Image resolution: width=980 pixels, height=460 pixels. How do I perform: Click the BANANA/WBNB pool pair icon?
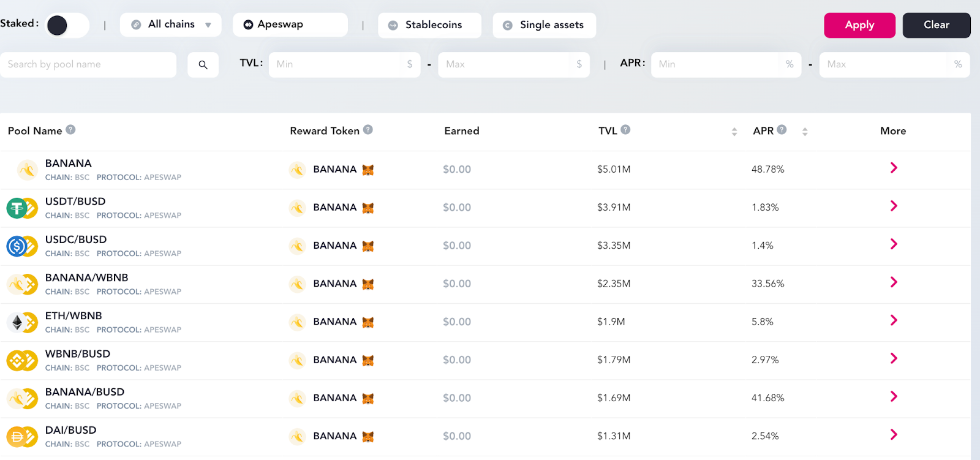tap(22, 284)
